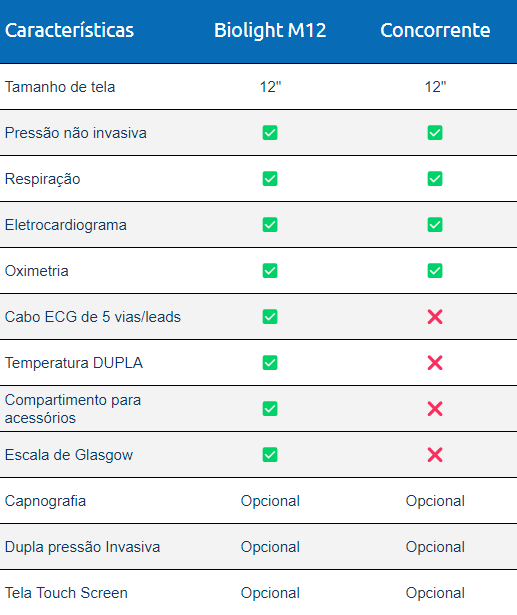Click the Características column header
Image resolution: width=517 pixels, height=615 pixels.
pyautogui.click(x=69, y=30)
